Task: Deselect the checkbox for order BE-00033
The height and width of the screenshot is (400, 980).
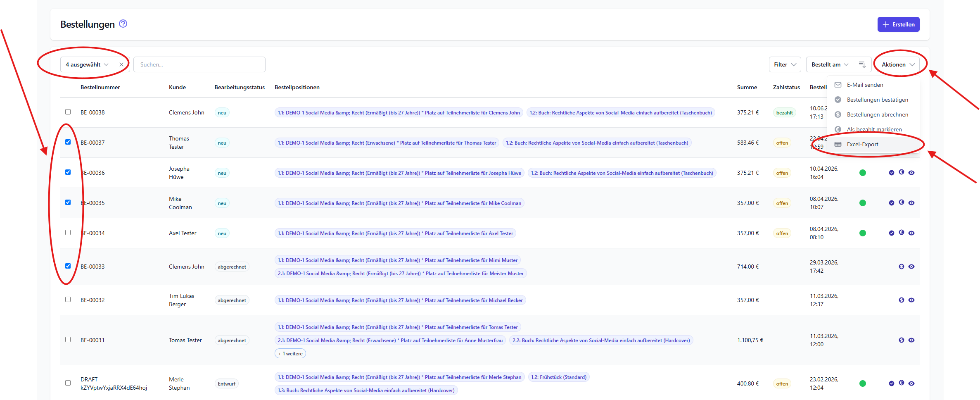Action: (68, 266)
